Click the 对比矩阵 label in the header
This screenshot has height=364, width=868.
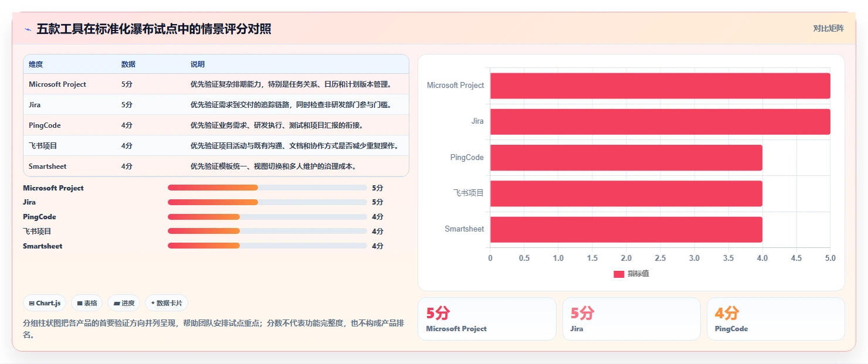[828, 28]
